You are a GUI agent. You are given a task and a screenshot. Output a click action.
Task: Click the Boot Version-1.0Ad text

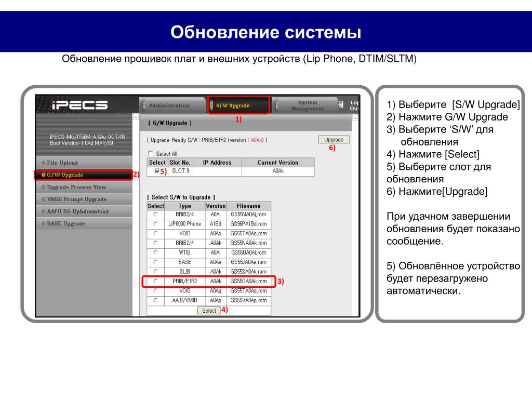(x=82, y=143)
